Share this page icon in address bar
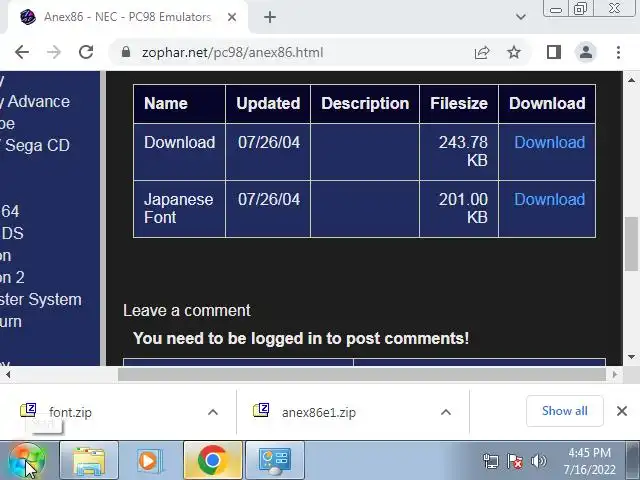640x480 pixels. 482,52
